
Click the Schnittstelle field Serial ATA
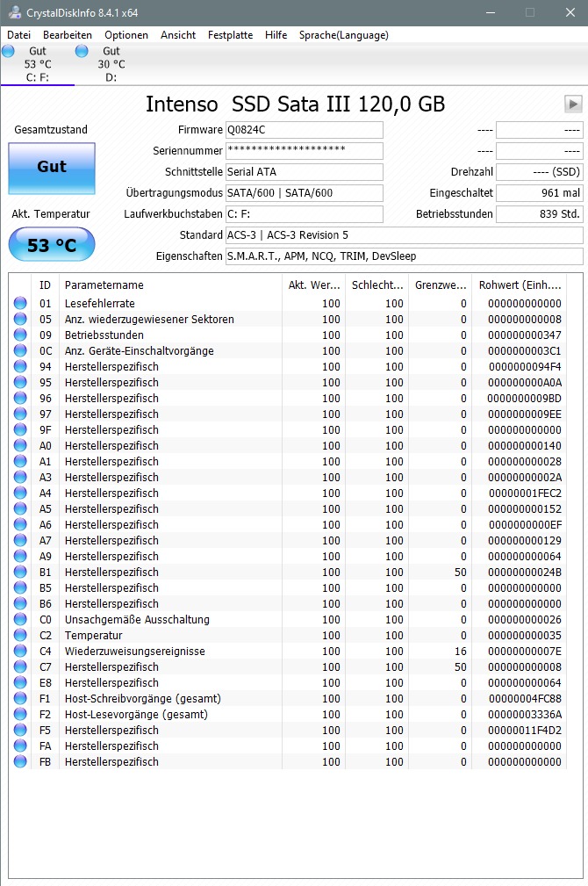305,172
